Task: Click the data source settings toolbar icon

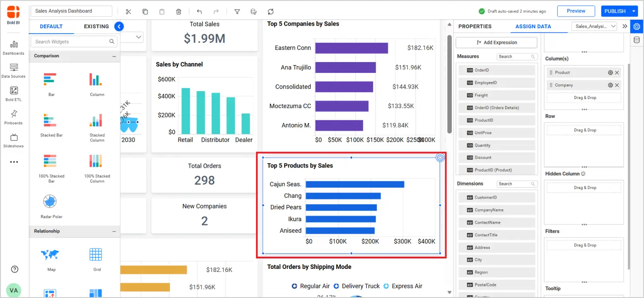Action: (254, 12)
